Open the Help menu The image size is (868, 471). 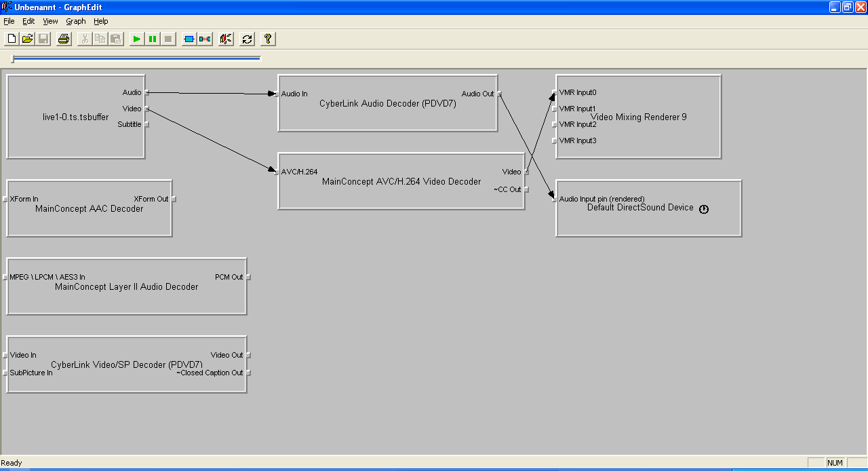coord(101,21)
